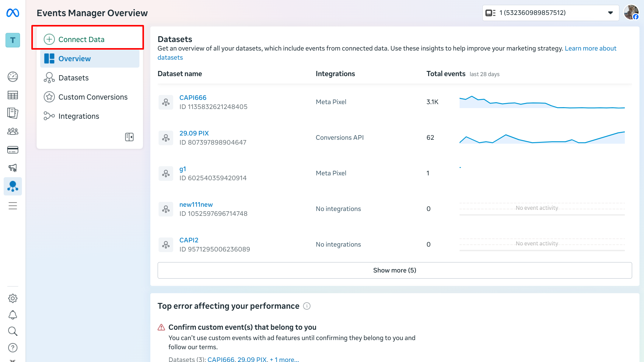Click the megaphone advertising settings icon
The height and width of the screenshot is (362, 644).
[13, 168]
